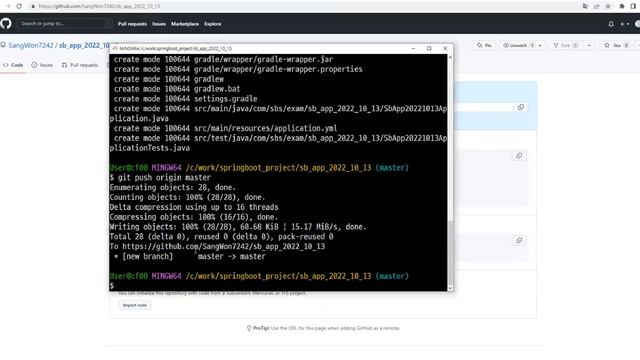This screenshot has height=360, width=640.
Task: Click the ProTip lightbulb icon
Action: [x=249, y=328]
